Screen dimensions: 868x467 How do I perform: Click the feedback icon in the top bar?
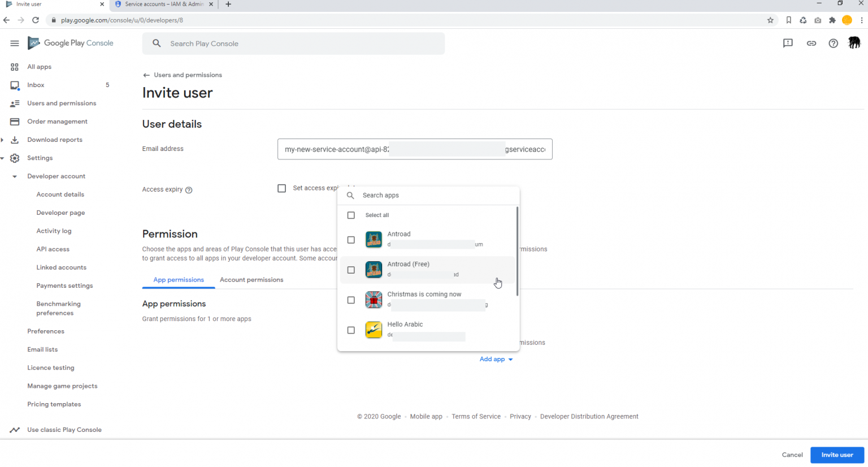point(788,43)
